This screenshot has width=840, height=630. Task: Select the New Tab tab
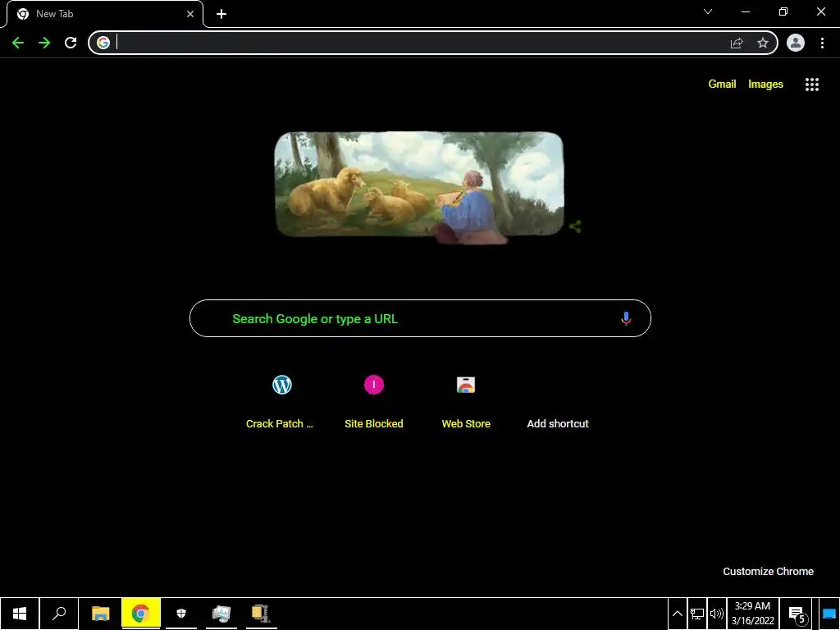click(x=105, y=14)
